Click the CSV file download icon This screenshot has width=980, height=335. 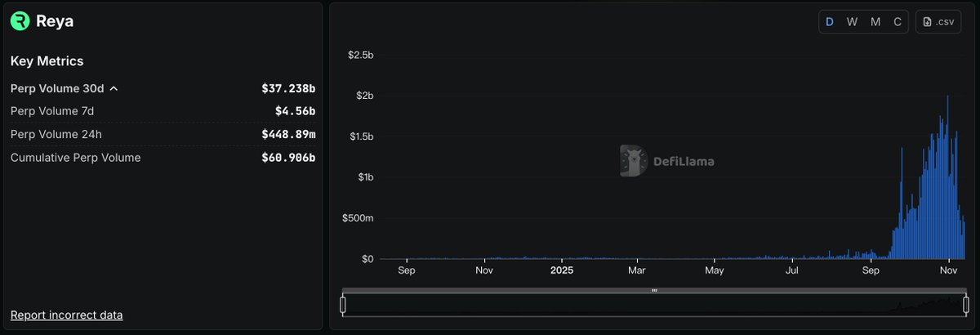tap(927, 22)
